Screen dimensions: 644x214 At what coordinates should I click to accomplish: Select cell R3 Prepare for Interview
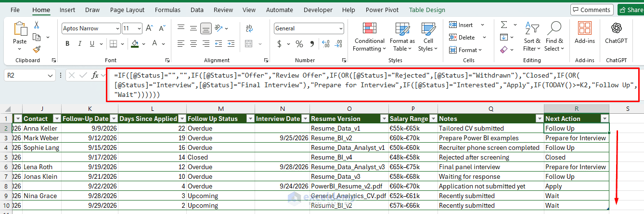(x=576, y=138)
